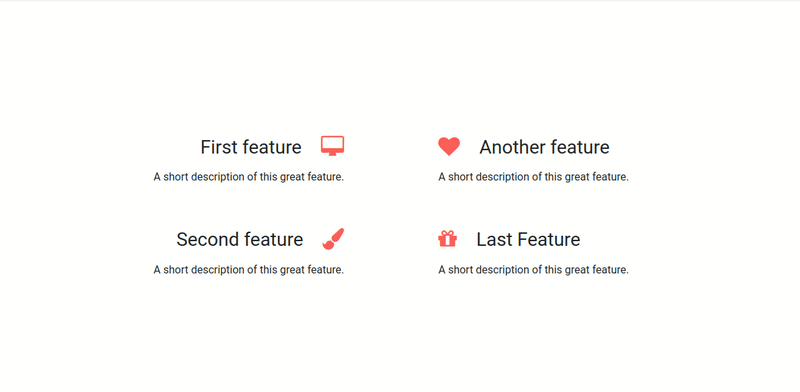Viewport: 800px width, 392px height.
Task: Select the "Last Feature" heading
Action: (528, 239)
